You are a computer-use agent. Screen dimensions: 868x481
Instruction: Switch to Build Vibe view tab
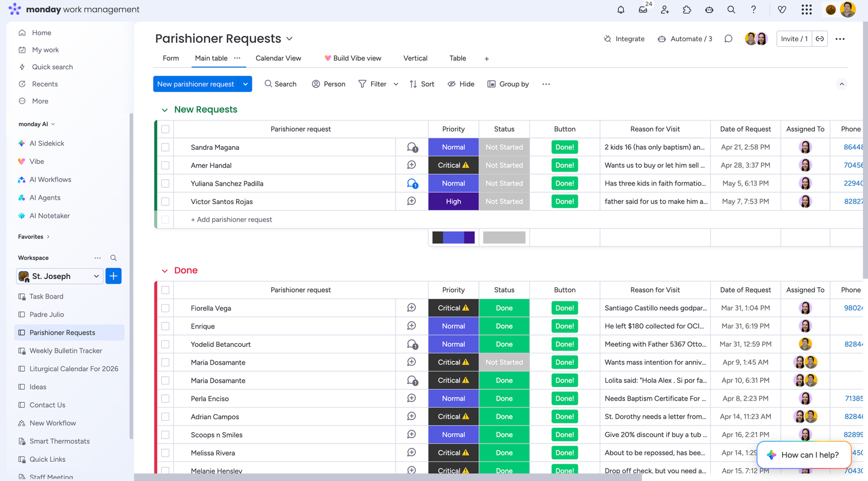coord(353,58)
